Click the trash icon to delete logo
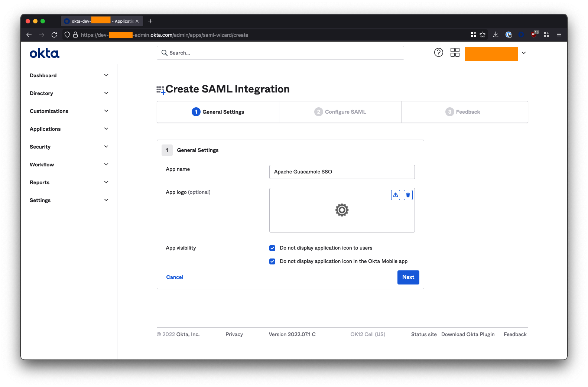 point(408,195)
